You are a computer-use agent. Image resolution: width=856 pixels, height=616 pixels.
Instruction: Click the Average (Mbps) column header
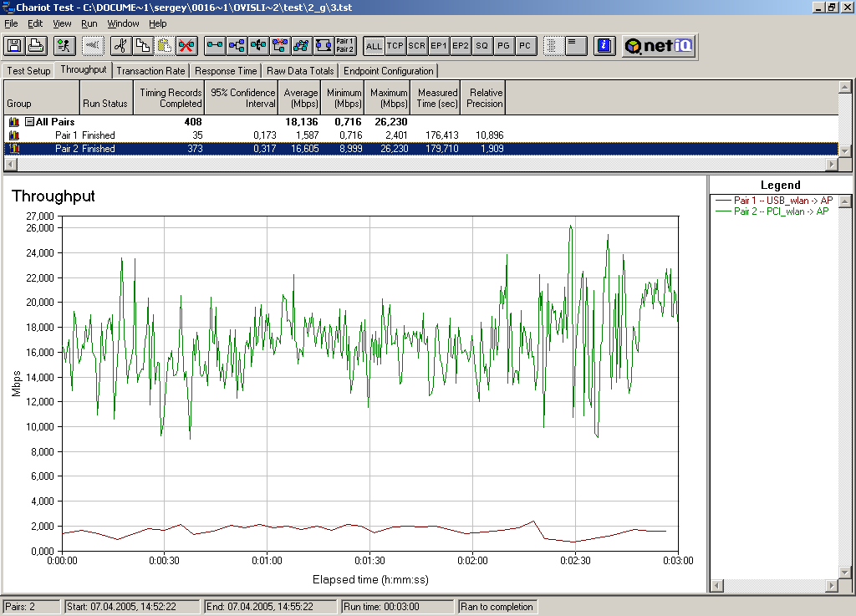pyautogui.click(x=300, y=98)
